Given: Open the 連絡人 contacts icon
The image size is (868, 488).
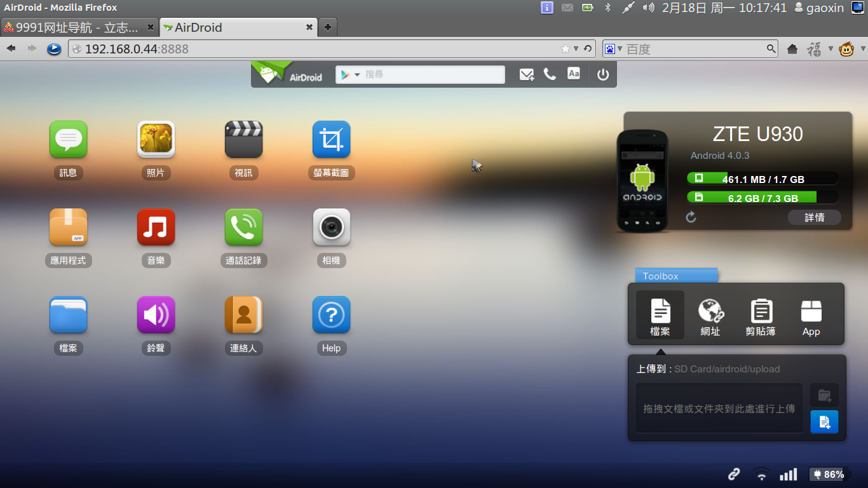Looking at the screenshot, I should [x=244, y=315].
